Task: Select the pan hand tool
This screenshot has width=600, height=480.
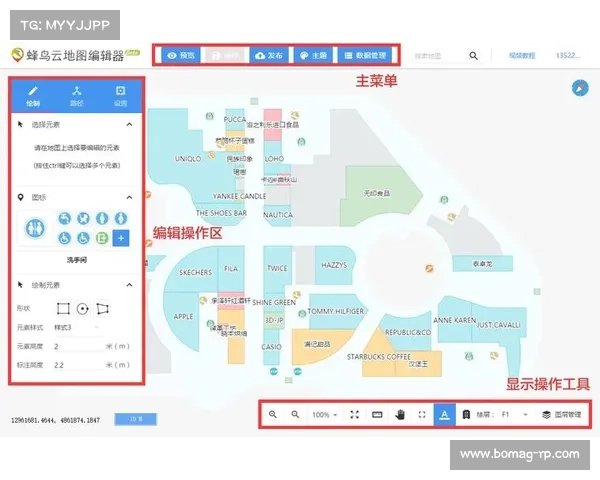Action: (x=400, y=414)
